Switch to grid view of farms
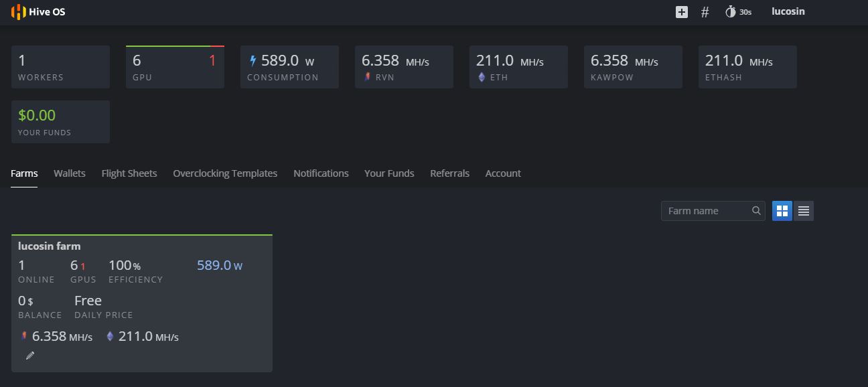Image resolution: width=868 pixels, height=387 pixels. pos(782,211)
